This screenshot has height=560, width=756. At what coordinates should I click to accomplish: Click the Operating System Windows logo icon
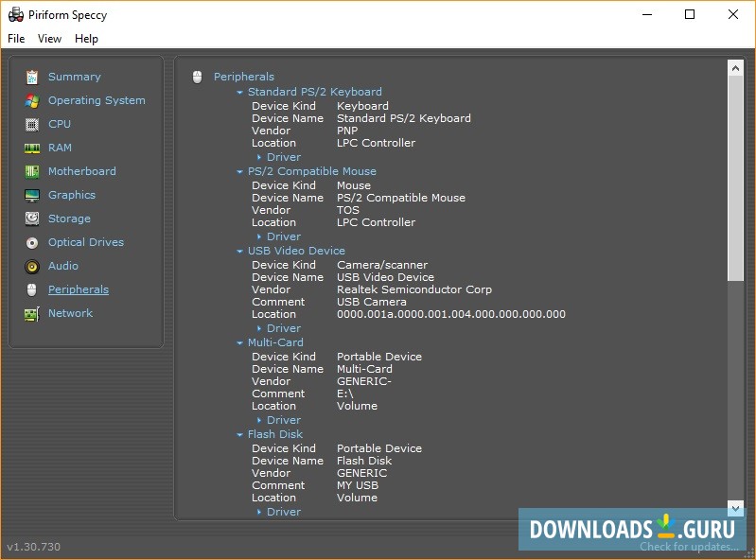pos(32,100)
